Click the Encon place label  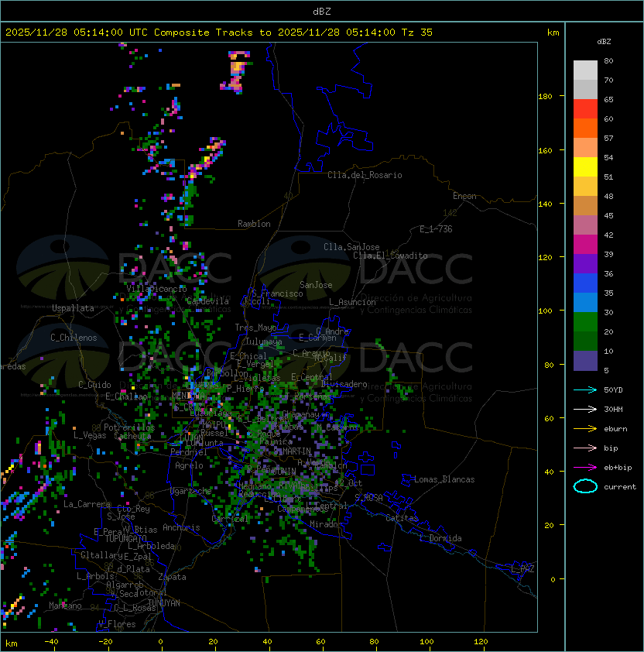pos(464,196)
